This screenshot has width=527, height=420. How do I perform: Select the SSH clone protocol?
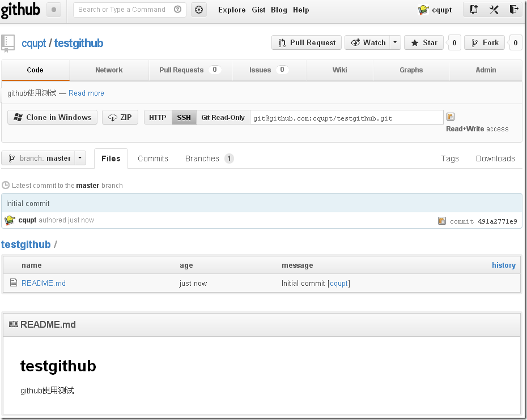(184, 118)
